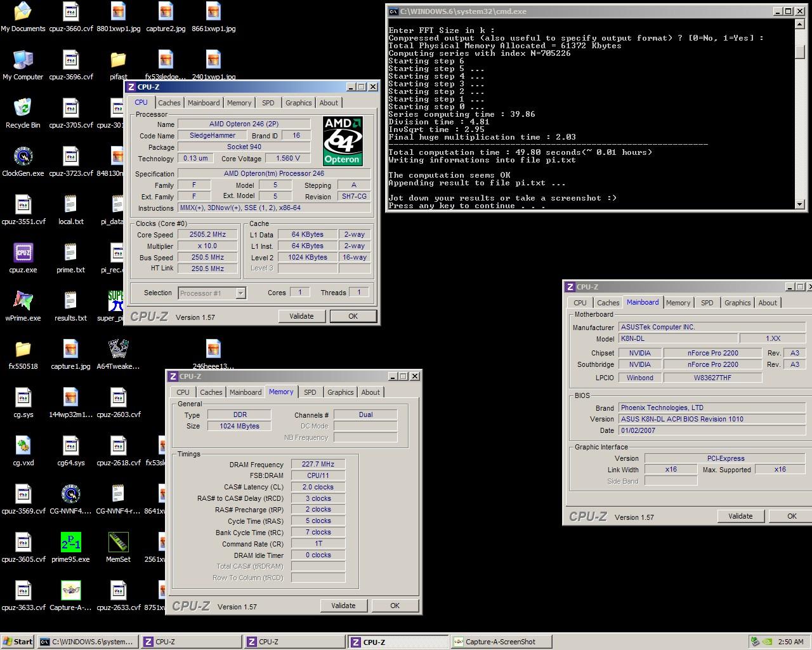Click the Level 2 1024 KBytes cache value
812x650 pixels.
point(307,257)
